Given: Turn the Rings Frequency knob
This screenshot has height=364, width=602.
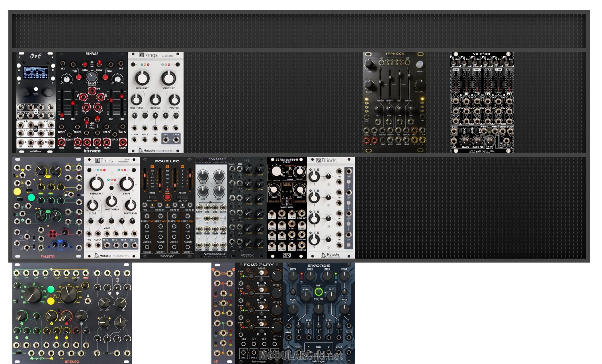Looking at the screenshot, I should (x=142, y=78).
